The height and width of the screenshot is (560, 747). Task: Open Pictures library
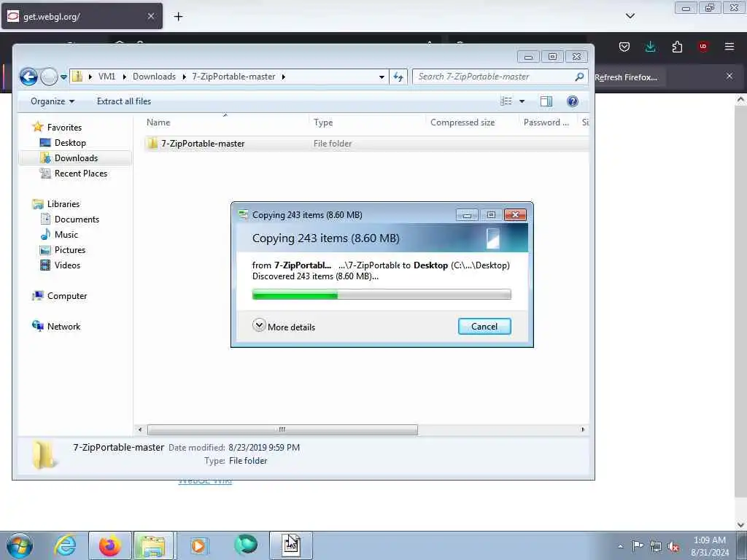coord(69,250)
